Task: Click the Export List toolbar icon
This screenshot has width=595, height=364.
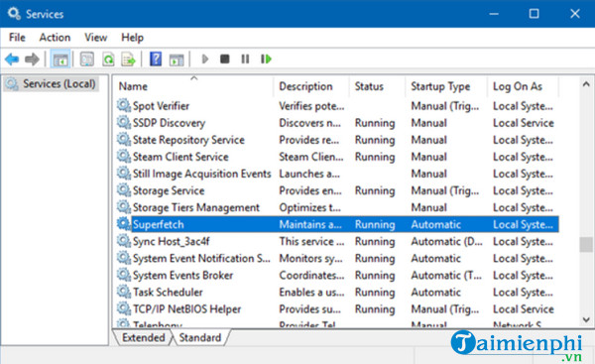Action: (128, 60)
